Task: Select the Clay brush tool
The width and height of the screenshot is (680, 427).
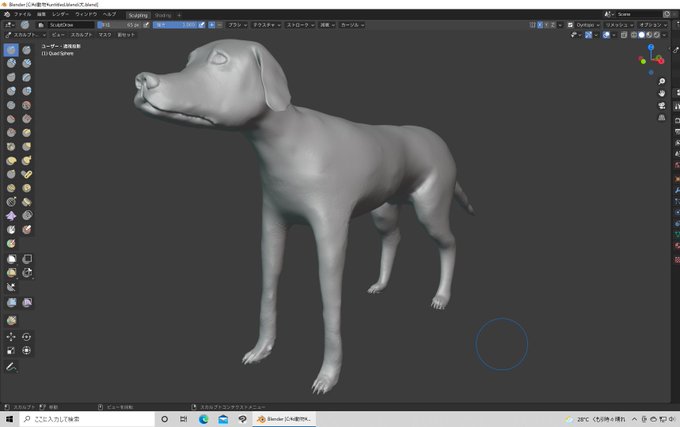Action: tap(11, 64)
